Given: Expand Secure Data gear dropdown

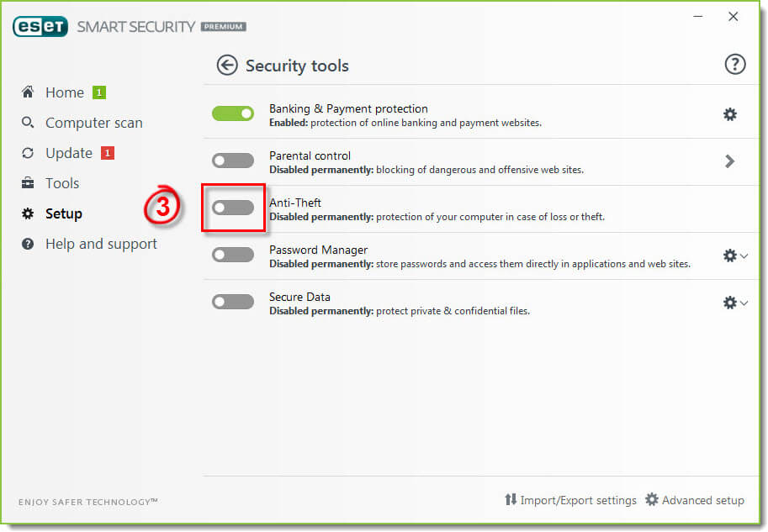Looking at the screenshot, I should 735,303.
